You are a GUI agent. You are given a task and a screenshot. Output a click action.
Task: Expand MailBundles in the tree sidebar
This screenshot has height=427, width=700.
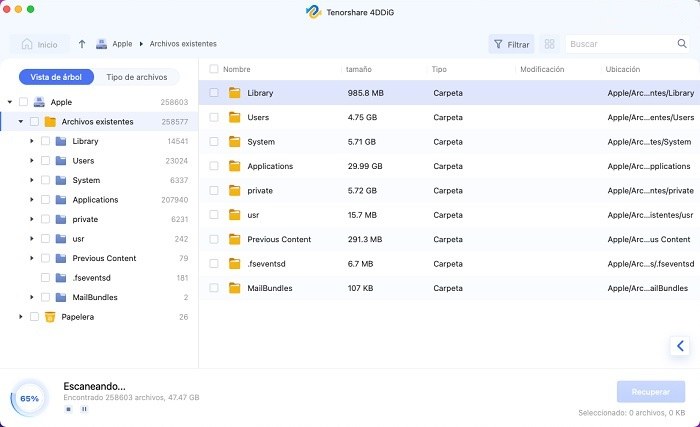coord(32,297)
